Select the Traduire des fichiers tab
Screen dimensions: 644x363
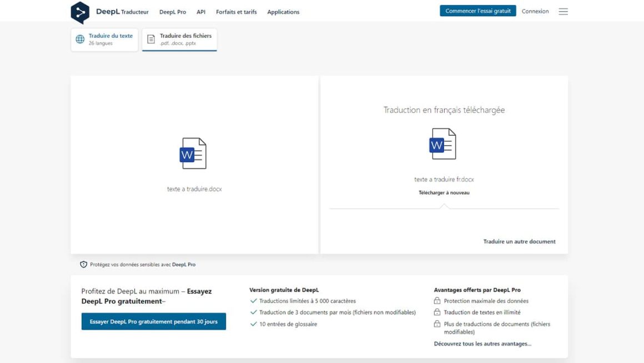tap(179, 39)
